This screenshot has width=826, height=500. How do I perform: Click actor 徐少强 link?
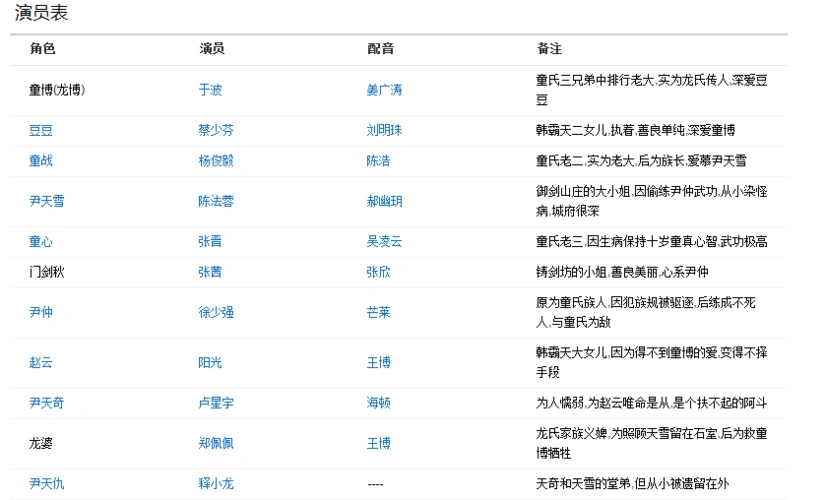click(x=216, y=312)
